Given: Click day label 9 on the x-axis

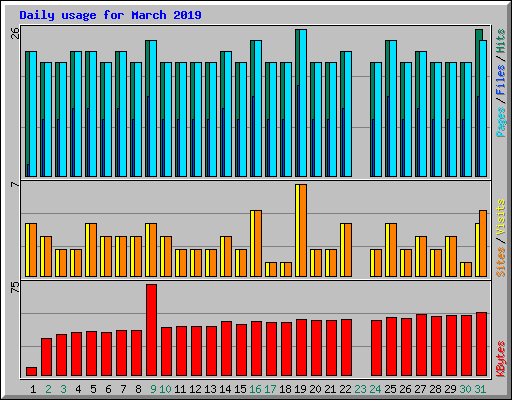Looking at the screenshot, I should (153, 389).
